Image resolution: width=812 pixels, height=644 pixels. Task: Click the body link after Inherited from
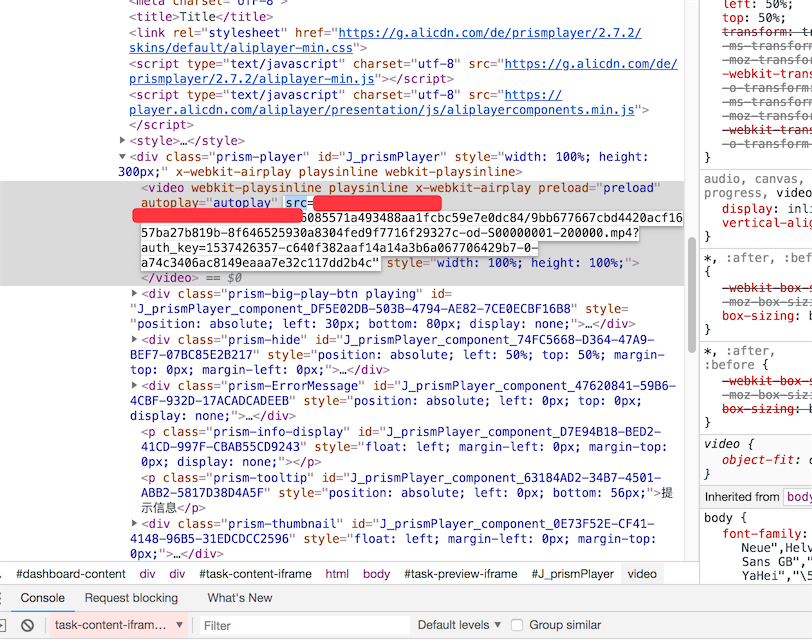pos(799,496)
